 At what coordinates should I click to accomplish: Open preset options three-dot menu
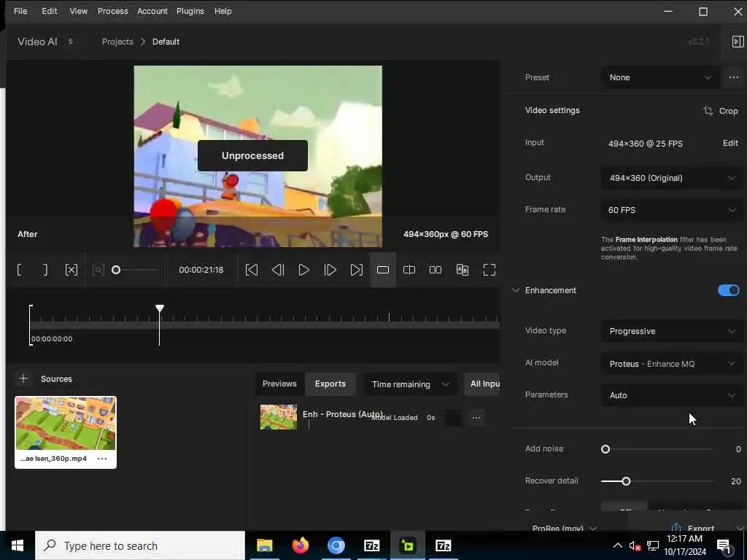click(x=734, y=77)
